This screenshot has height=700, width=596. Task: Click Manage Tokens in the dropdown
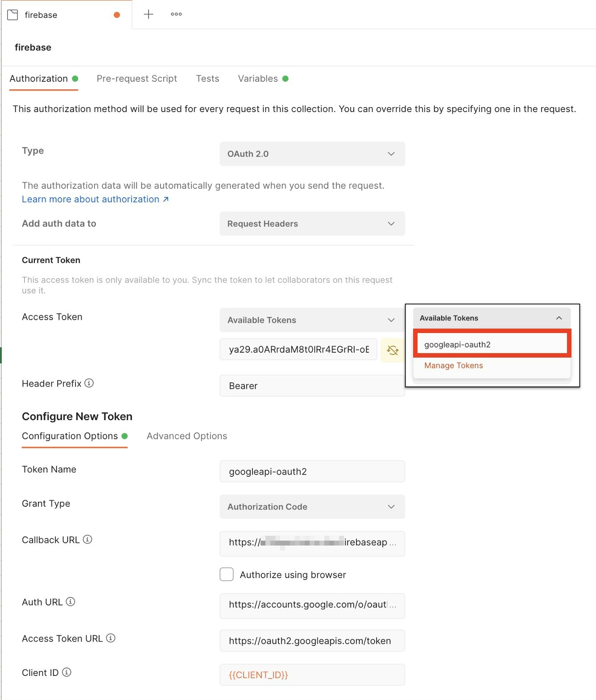pos(453,365)
